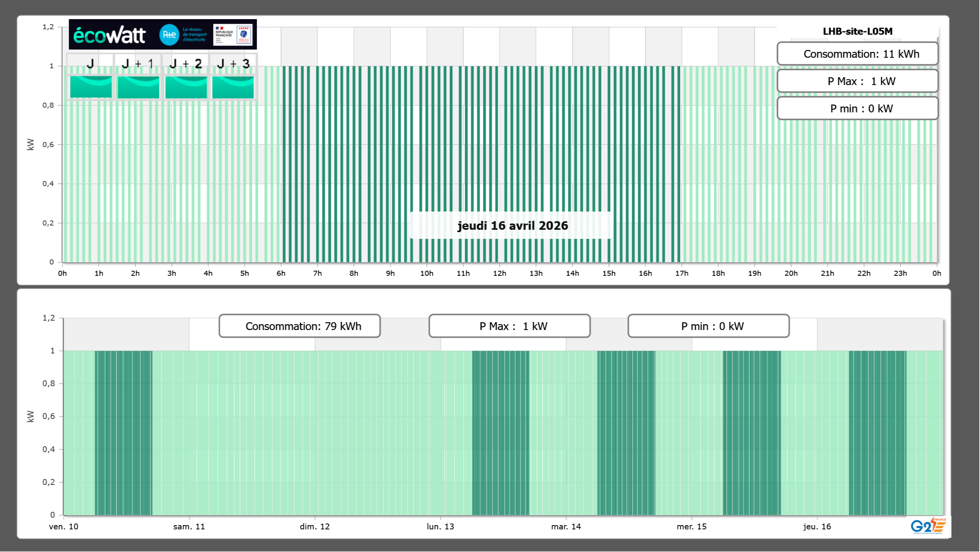This screenshot has width=980, height=552.
Task: Click the jeu. 16 weekly axis label
Action: 817,527
